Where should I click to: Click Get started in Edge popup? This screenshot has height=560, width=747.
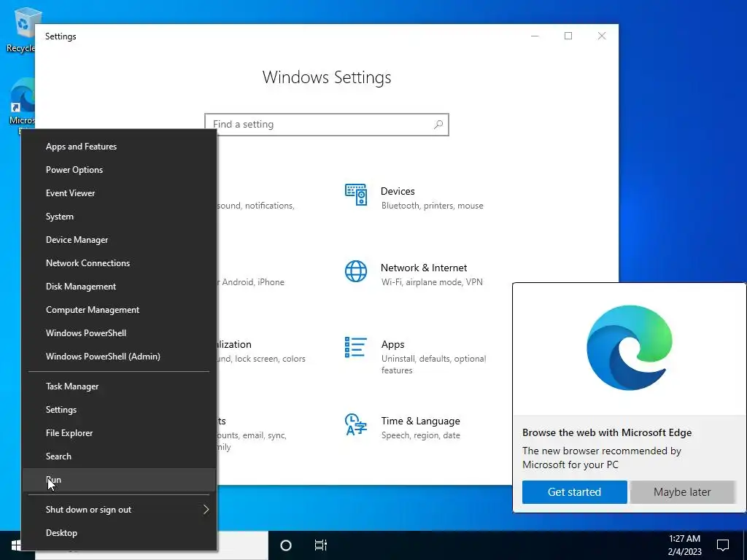(x=575, y=492)
